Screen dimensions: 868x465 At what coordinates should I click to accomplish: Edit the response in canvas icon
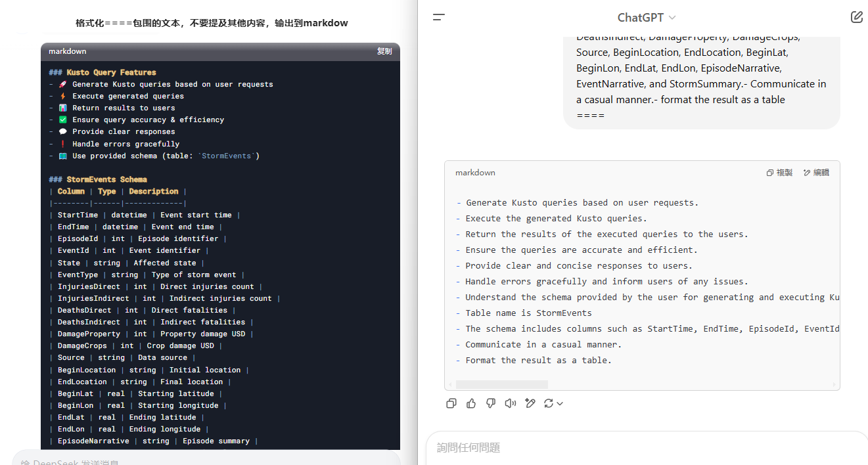click(x=530, y=403)
